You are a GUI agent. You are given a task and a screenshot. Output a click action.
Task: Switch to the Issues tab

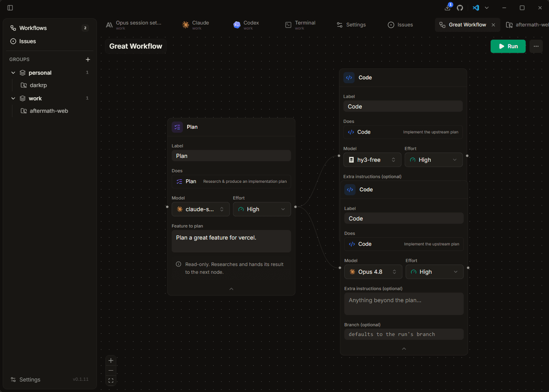(x=400, y=25)
